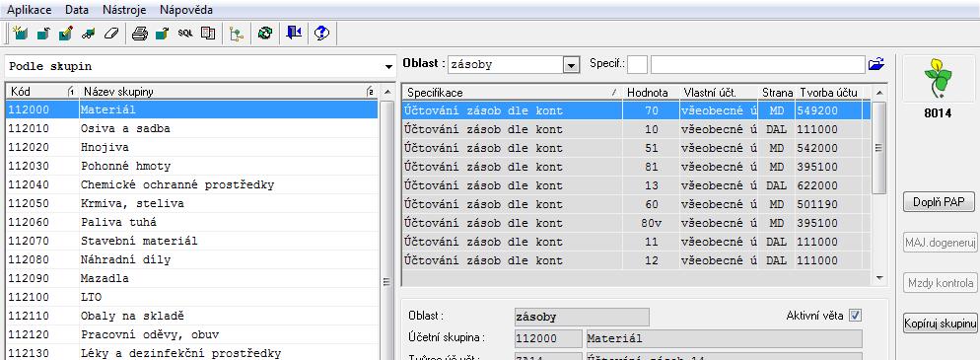
Task: Click the Vlastní účt. column header
Action: pyautogui.click(x=719, y=93)
